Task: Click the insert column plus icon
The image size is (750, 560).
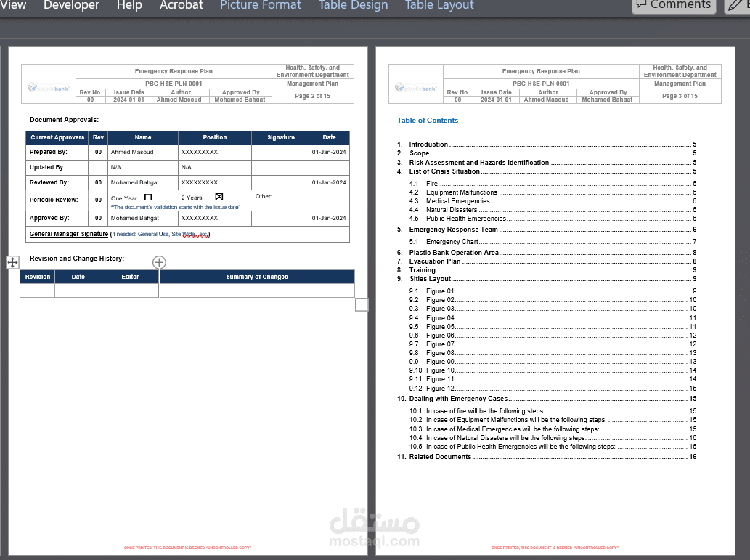Action: (x=159, y=262)
